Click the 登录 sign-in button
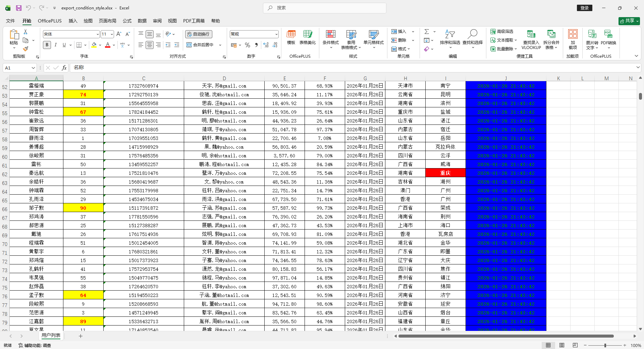644x349 pixels. [x=585, y=8]
